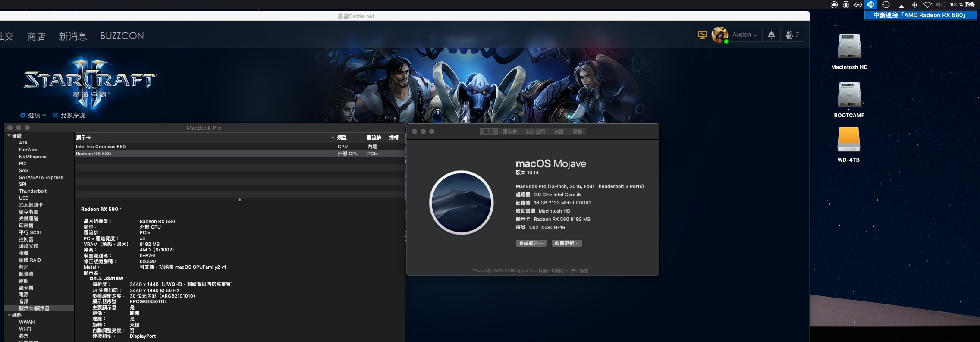The image size is (980, 342).
Task: Select Intel Iris Graphics 550 row
Action: (x=240, y=147)
